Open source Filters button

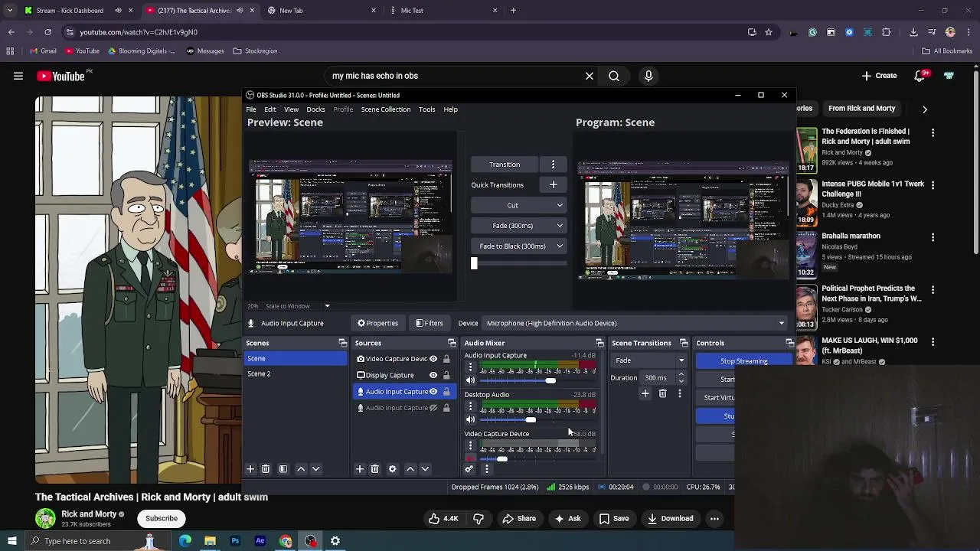point(429,323)
